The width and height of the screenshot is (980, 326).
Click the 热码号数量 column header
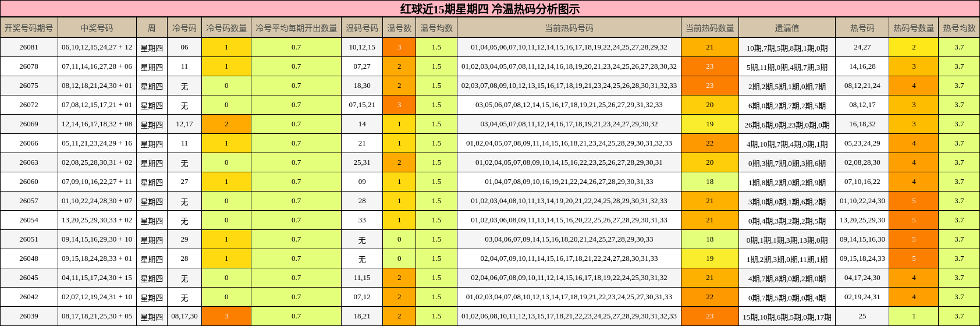[914, 28]
